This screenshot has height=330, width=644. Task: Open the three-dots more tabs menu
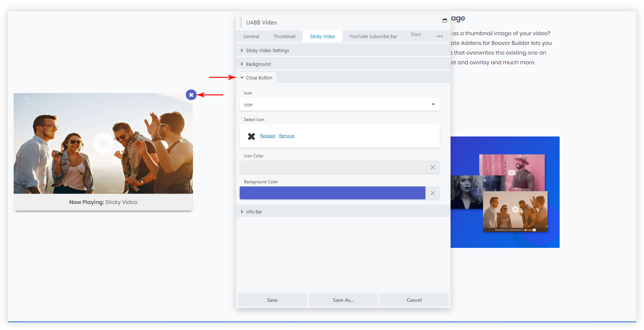[440, 36]
